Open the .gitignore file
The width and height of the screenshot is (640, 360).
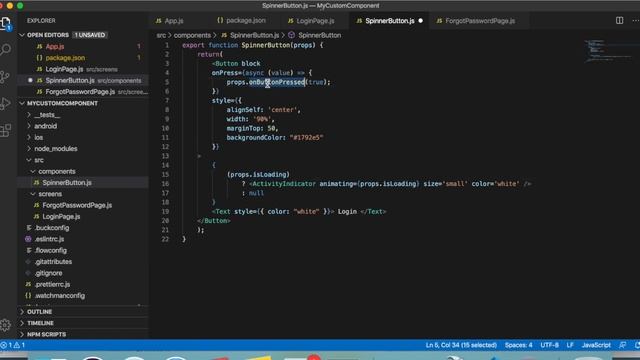pyautogui.click(x=48, y=273)
